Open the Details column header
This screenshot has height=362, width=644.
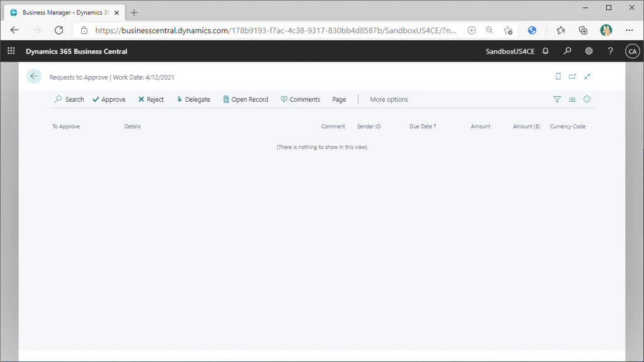tap(132, 126)
